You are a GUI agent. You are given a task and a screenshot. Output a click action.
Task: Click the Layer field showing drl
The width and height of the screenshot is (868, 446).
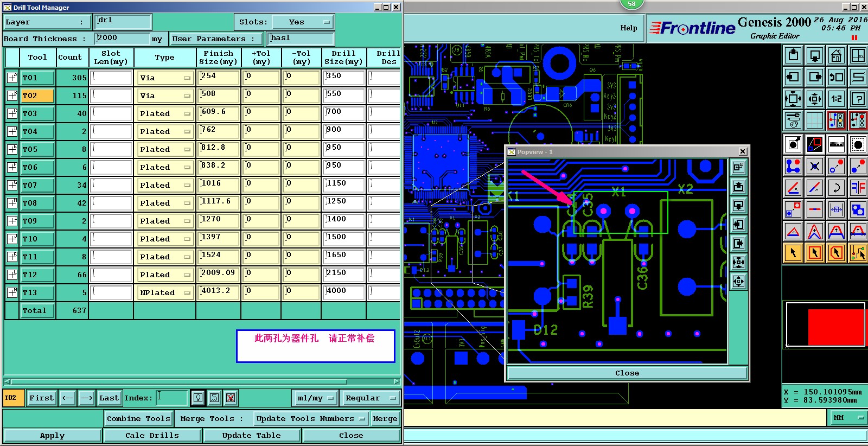pos(123,21)
